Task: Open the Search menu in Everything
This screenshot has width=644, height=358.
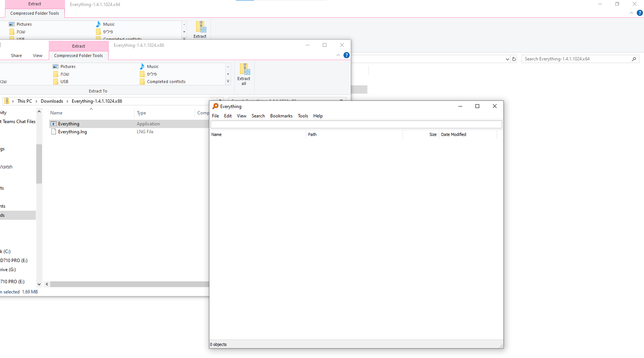Action: pos(258,116)
